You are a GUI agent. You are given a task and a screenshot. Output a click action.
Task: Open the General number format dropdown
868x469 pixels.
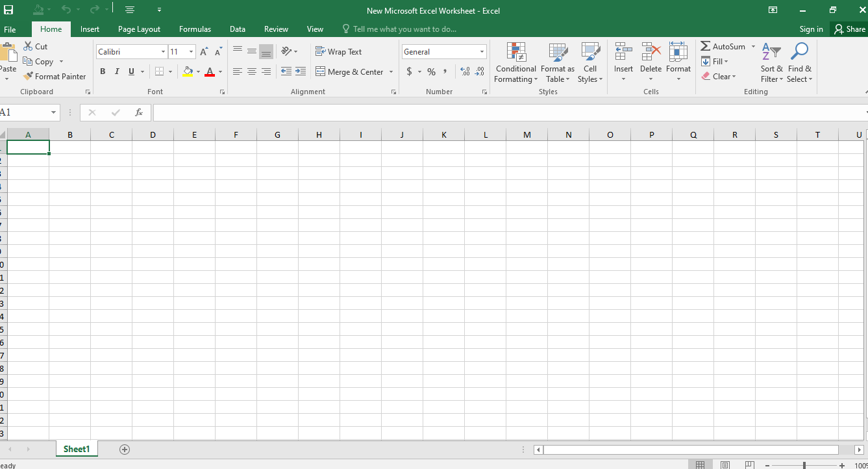(x=482, y=52)
